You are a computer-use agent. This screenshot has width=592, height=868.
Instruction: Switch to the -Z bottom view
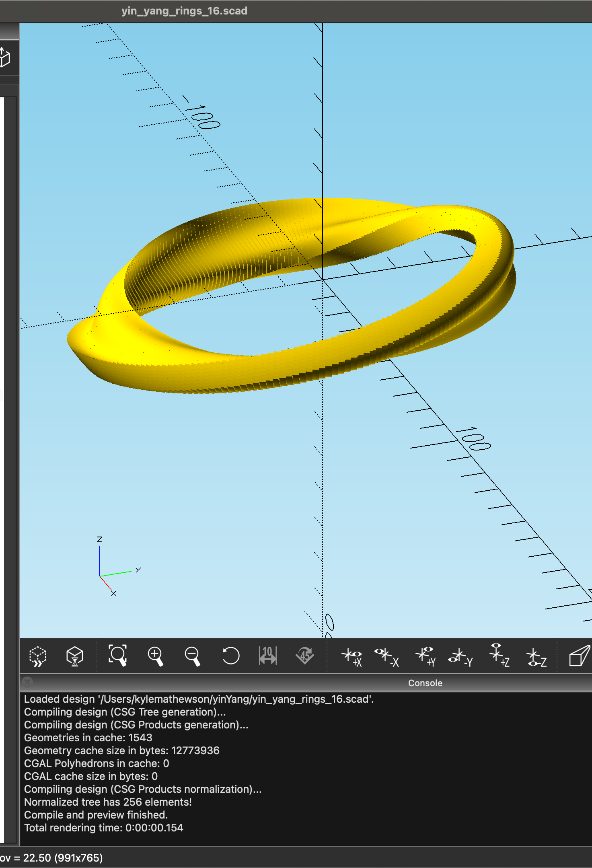(x=536, y=657)
